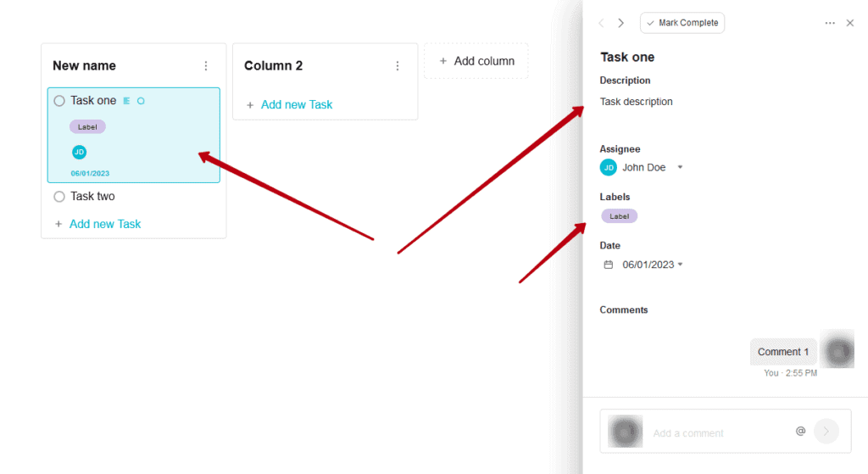This screenshot has width=868, height=474.
Task: Click the description icon on Task one card
Action: pyautogui.click(x=127, y=101)
